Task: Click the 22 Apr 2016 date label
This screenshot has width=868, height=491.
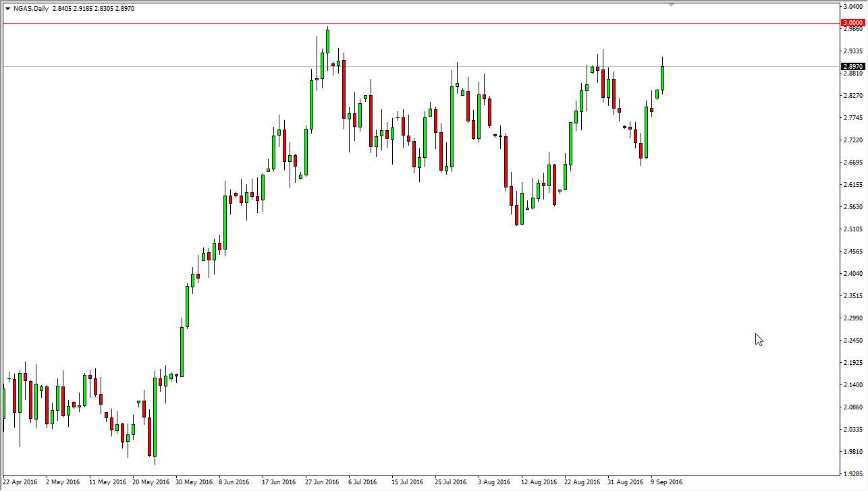Action: click(x=20, y=482)
